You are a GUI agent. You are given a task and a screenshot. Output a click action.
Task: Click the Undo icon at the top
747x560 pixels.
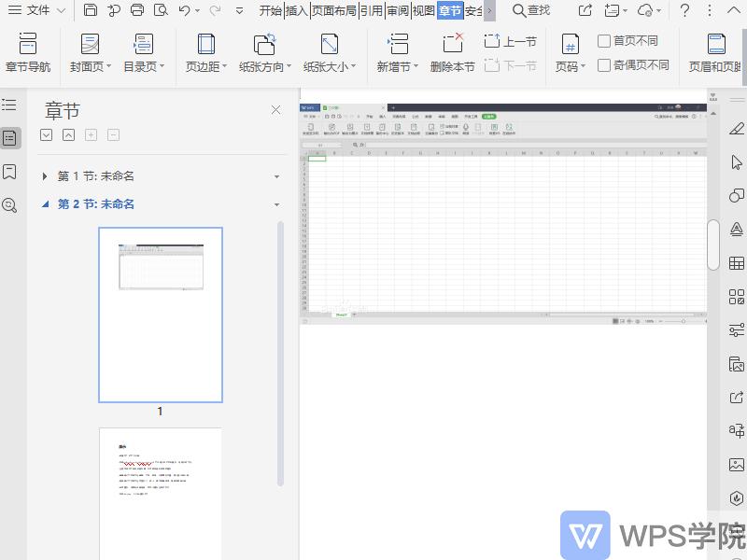183,10
